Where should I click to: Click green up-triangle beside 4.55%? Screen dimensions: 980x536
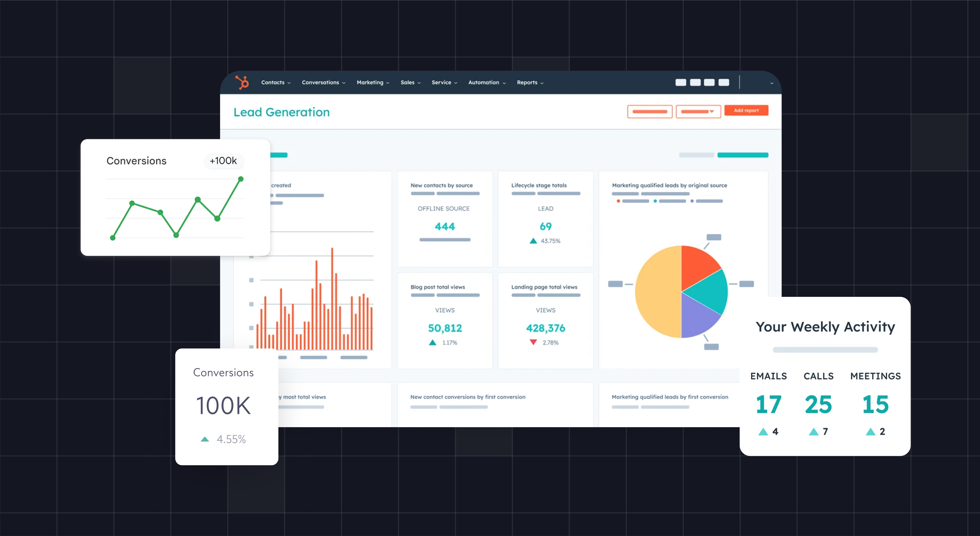click(x=205, y=439)
